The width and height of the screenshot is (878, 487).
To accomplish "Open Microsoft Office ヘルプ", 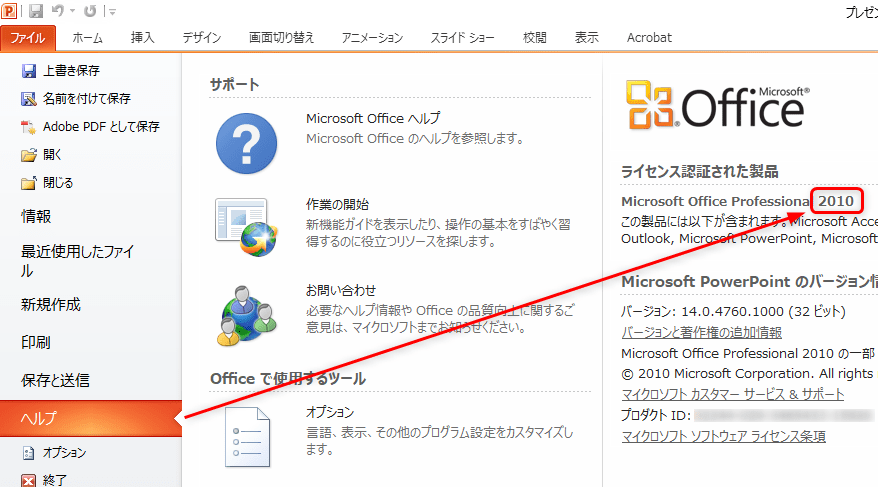I will tap(373, 119).
